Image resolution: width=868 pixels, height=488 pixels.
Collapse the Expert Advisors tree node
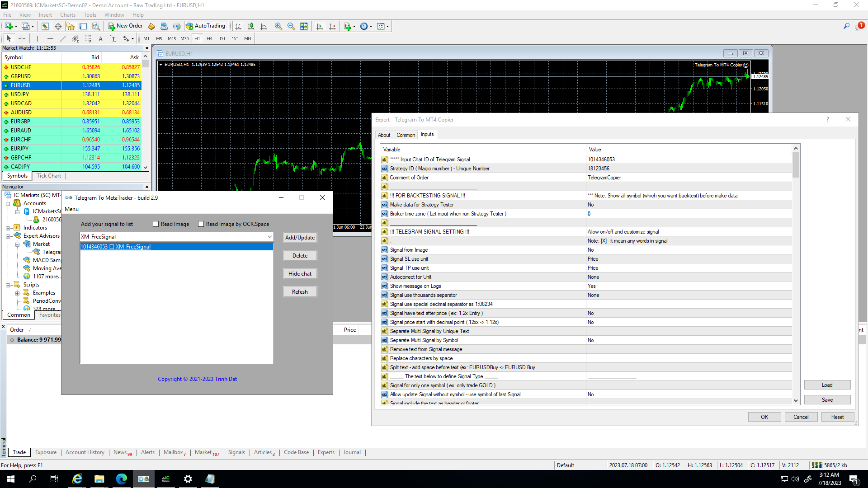click(x=8, y=236)
